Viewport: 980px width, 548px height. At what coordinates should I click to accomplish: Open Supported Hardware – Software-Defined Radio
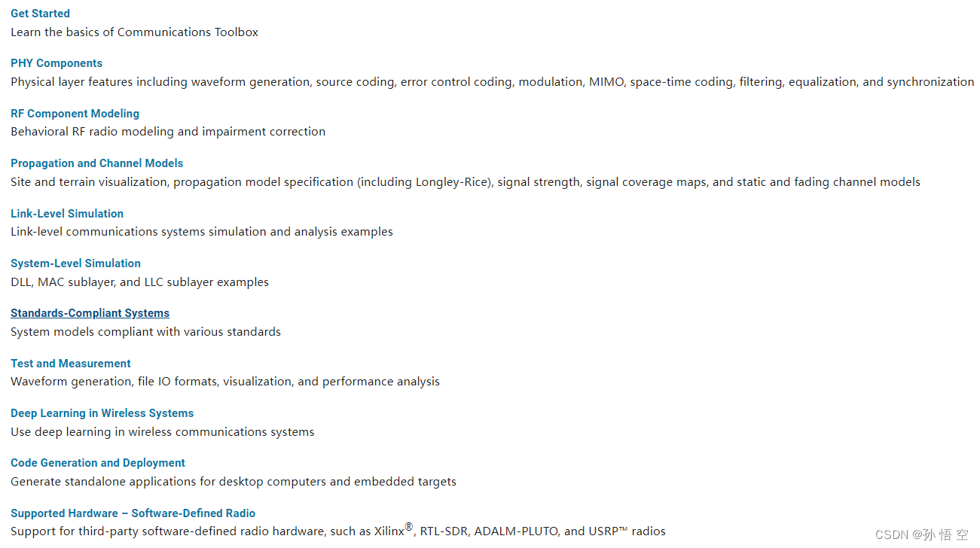click(x=133, y=513)
